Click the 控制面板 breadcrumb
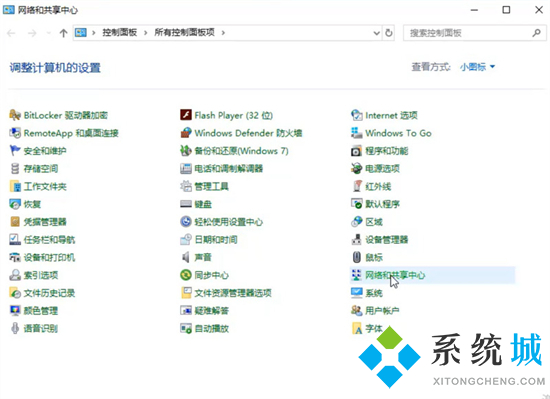This screenshot has height=399, width=550. point(120,33)
